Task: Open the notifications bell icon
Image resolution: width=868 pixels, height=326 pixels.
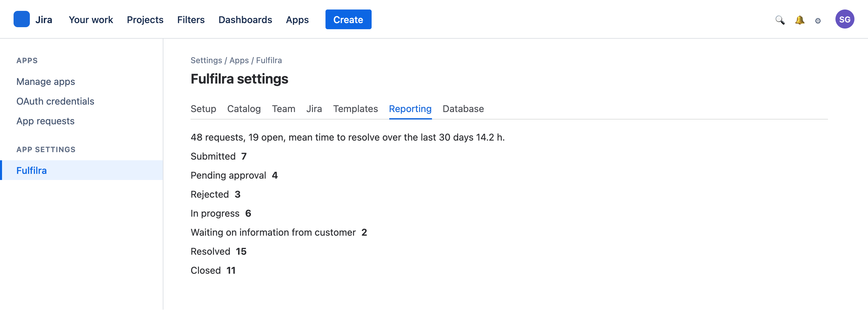Action: pos(800,20)
